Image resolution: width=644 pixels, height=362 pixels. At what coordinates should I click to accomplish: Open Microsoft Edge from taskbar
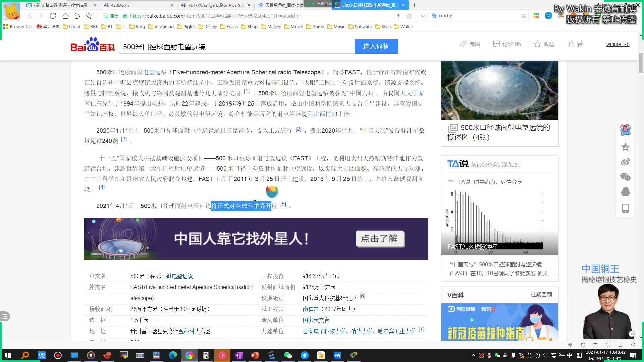pos(173,355)
